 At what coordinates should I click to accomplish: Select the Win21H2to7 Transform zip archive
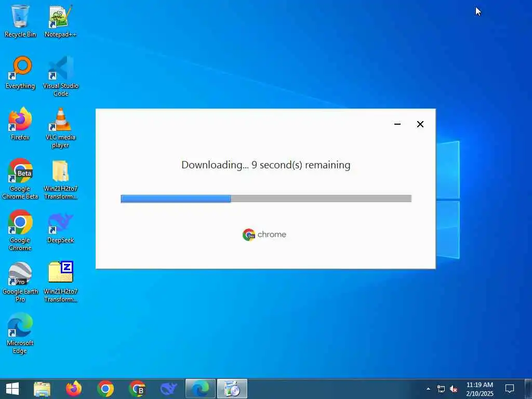click(x=60, y=282)
